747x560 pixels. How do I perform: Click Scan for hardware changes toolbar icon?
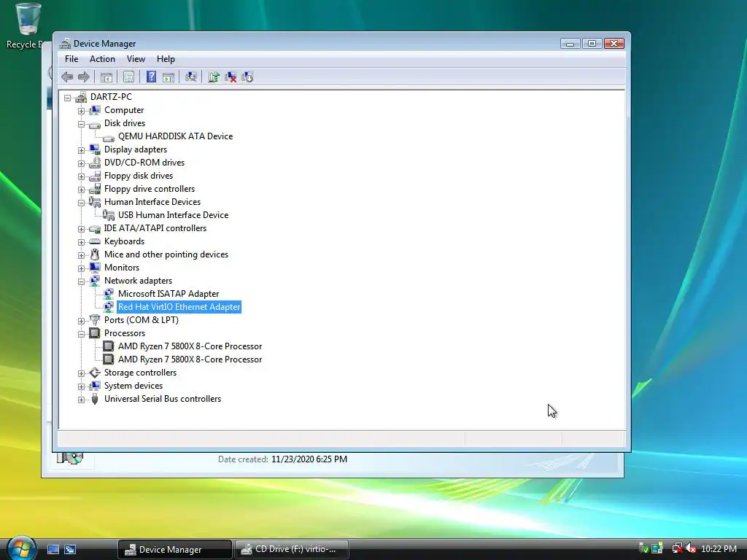click(x=191, y=77)
